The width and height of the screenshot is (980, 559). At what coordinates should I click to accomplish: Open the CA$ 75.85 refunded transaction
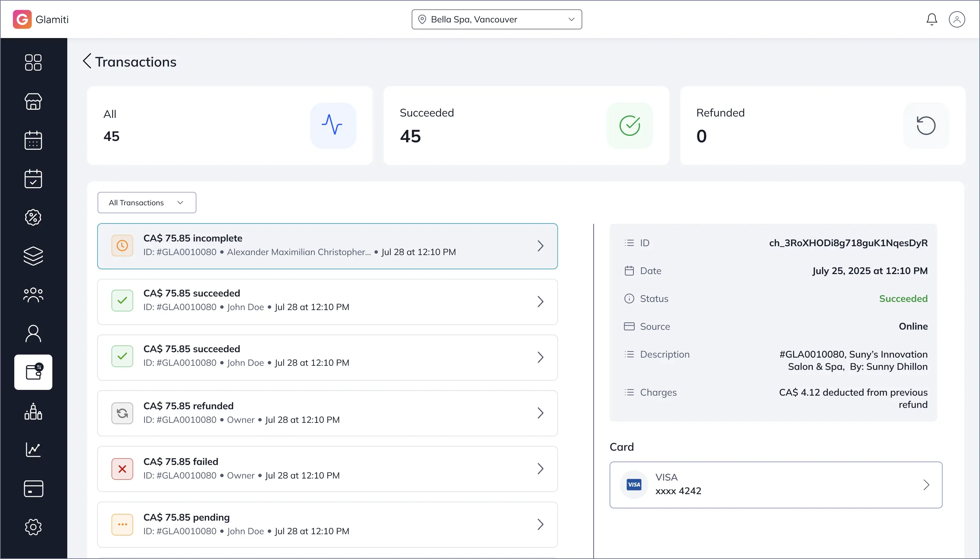point(327,413)
